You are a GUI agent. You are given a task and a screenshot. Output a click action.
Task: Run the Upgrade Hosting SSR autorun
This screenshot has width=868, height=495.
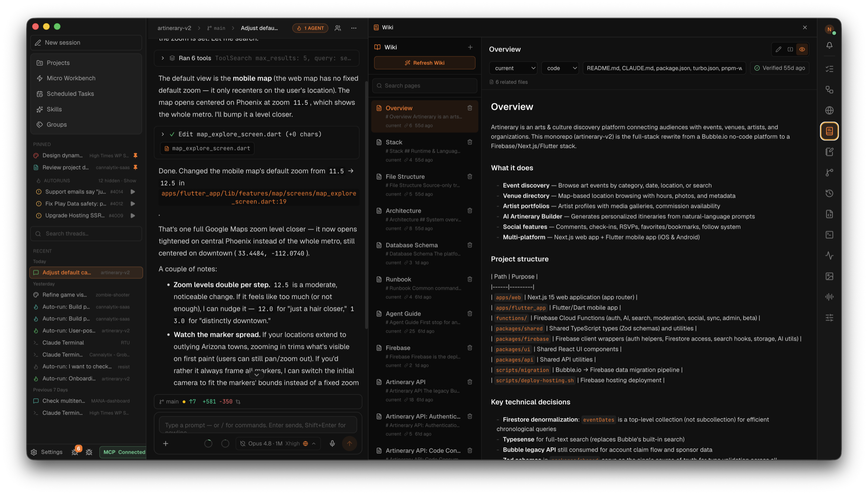point(133,216)
